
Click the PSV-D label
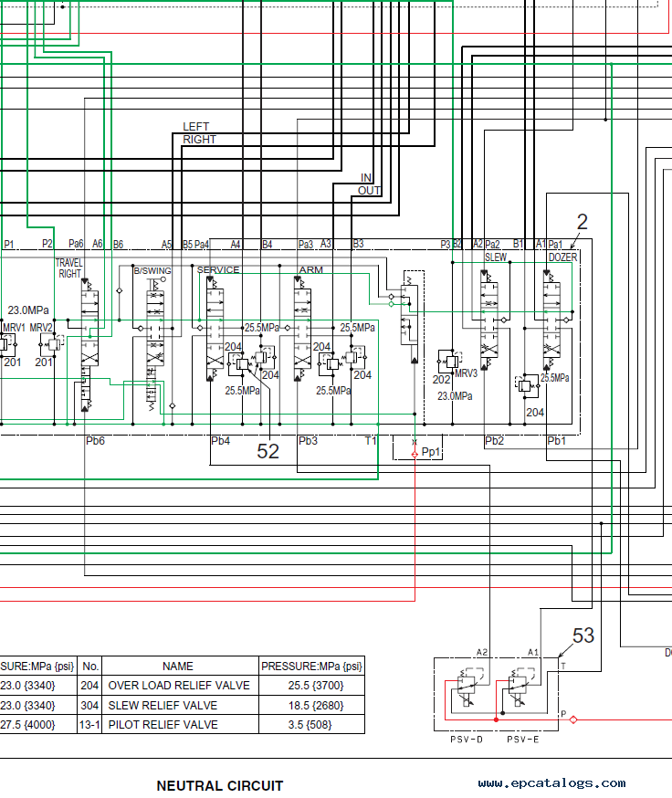(x=467, y=740)
